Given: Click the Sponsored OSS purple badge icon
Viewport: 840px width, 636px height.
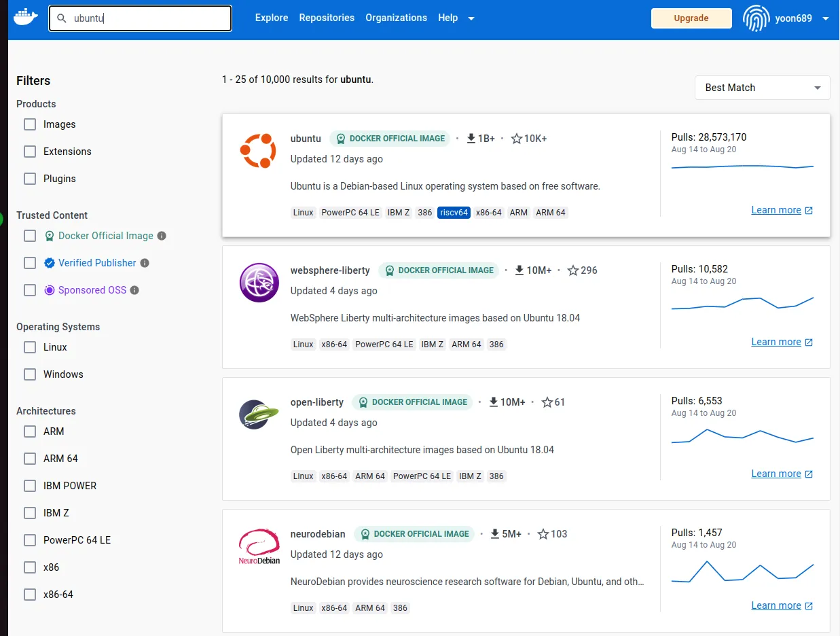Looking at the screenshot, I should (49, 290).
